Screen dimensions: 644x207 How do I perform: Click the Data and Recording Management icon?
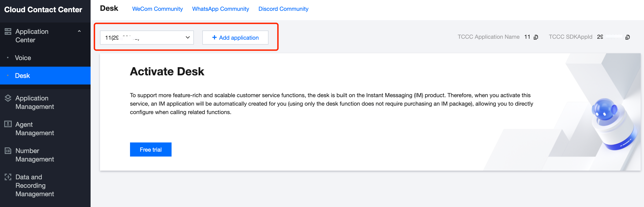click(8, 177)
